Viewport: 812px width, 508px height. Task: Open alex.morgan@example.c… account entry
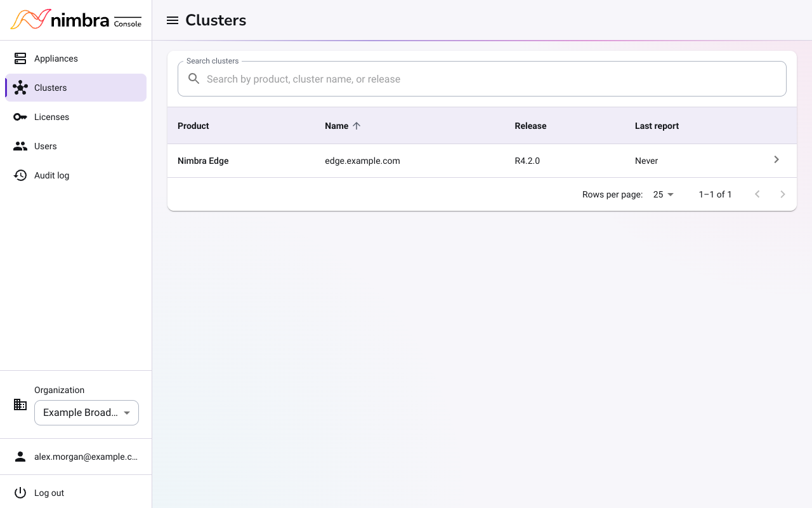tap(76, 457)
